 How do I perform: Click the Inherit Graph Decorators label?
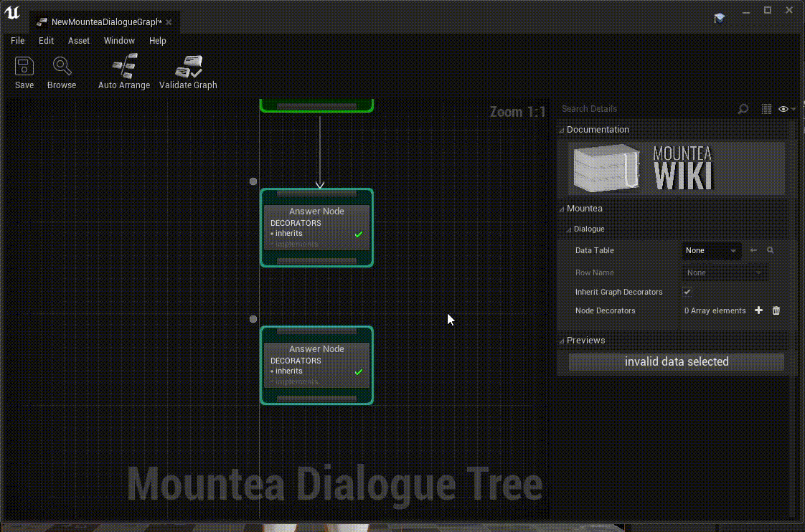(x=618, y=292)
